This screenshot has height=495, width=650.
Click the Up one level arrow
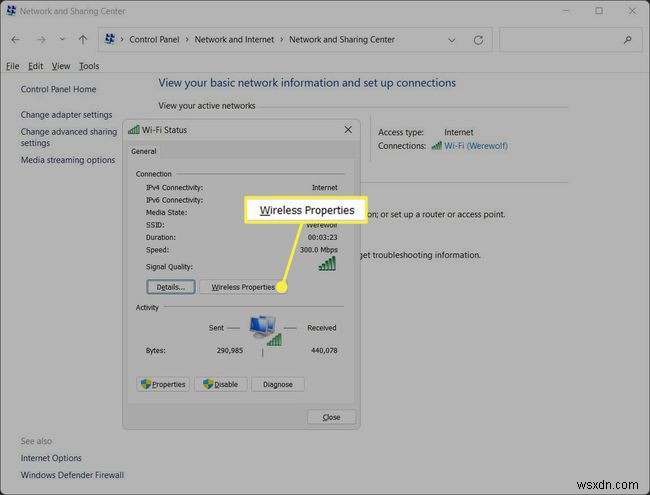[82, 40]
